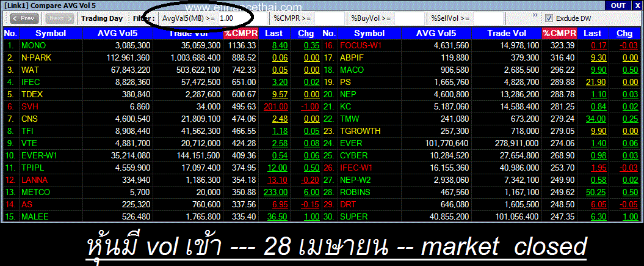Click the OUT button in title bar
This screenshot has height=266, width=644.
[618, 6]
